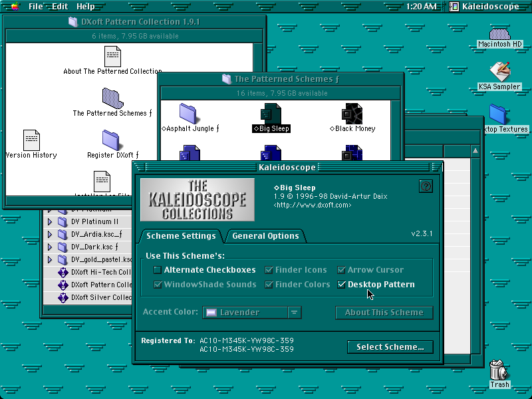Select the Version History document icon
The image size is (532, 399).
click(x=31, y=140)
